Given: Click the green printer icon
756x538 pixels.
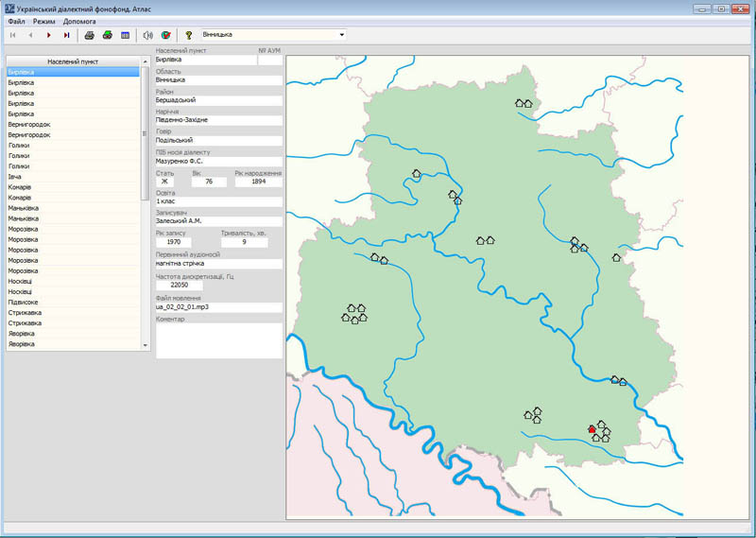Looking at the screenshot, I should pos(108,35).
